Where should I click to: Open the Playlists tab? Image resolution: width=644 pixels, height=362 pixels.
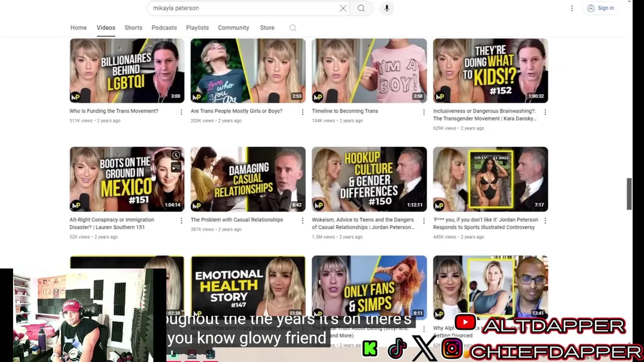[197, 28]
